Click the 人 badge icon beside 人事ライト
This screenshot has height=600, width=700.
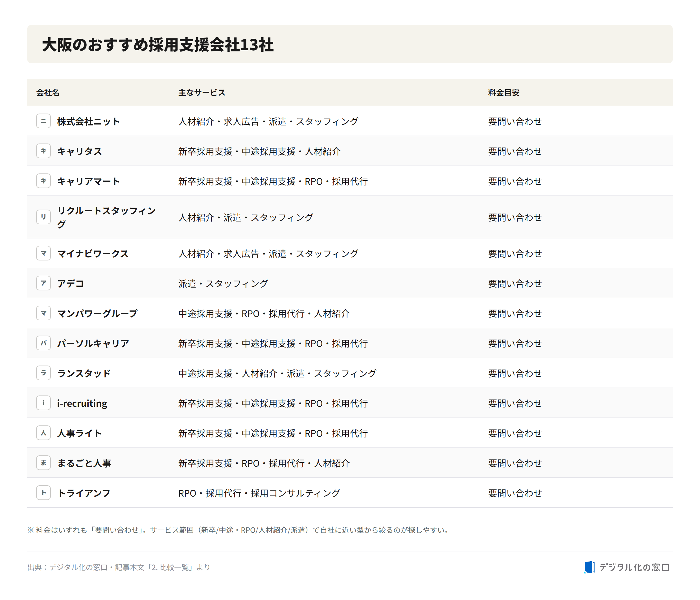click(x=43, y=433)
